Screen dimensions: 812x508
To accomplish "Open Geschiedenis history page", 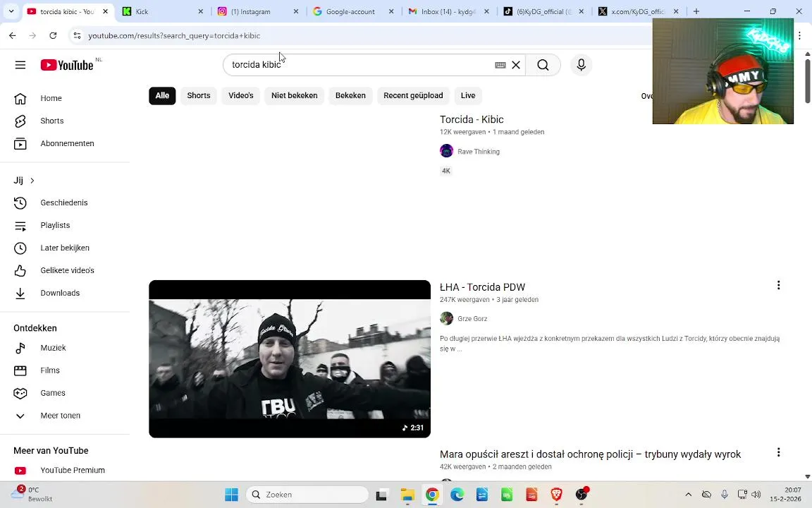I will point(65,202).
